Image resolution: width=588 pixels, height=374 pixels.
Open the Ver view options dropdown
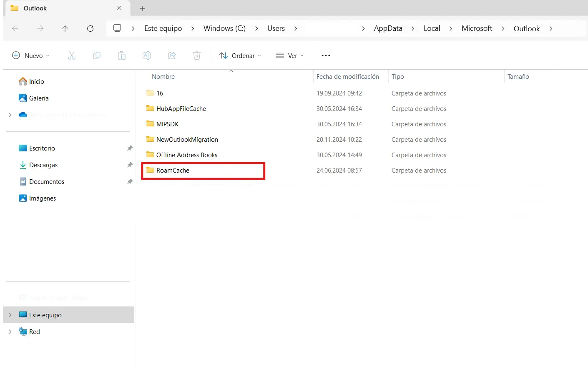coord(290,55)
